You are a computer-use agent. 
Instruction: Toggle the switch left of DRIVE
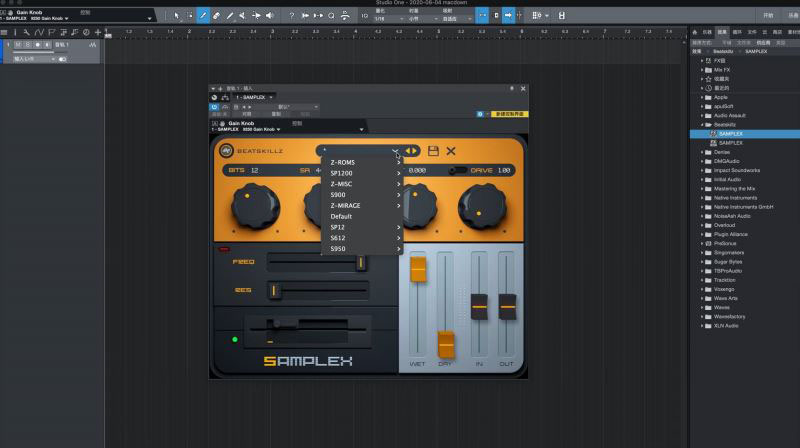point(457,170)
